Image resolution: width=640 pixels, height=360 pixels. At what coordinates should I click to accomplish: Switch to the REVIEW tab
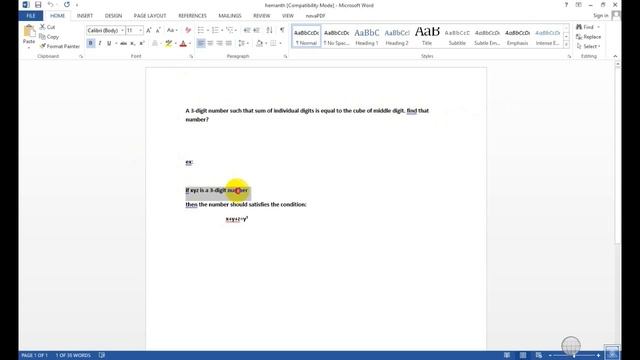(x=262, y=16)
